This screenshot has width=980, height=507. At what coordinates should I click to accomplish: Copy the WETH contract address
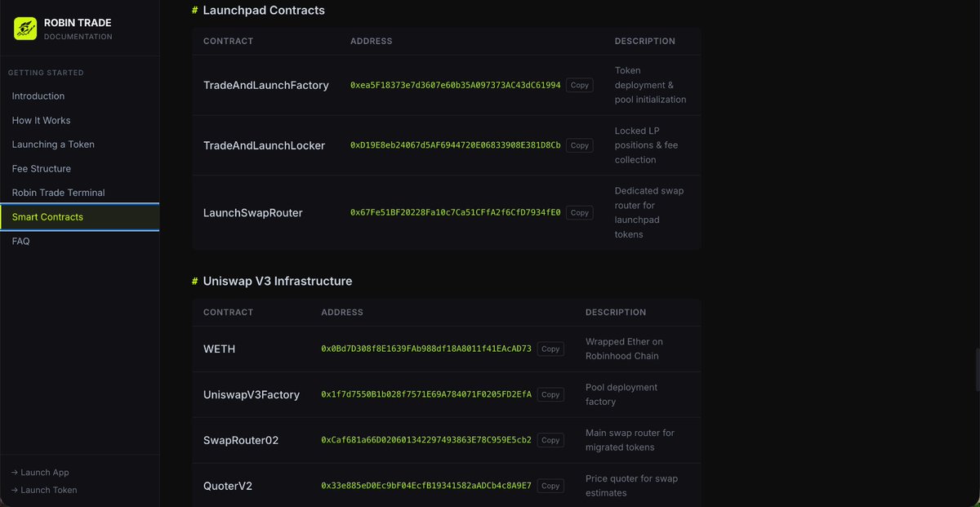pyautogui.click(x=550, y=349)
